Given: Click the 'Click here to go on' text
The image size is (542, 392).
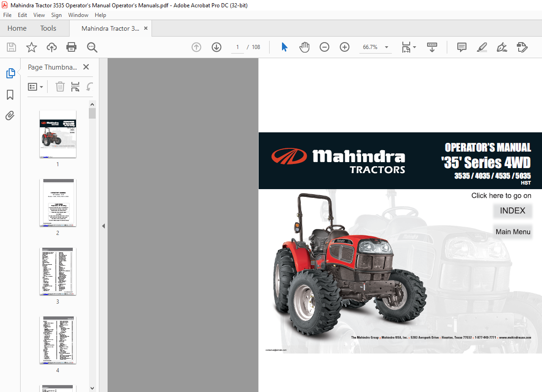Looking at the screenshot, I should click(x=501, y=196).
